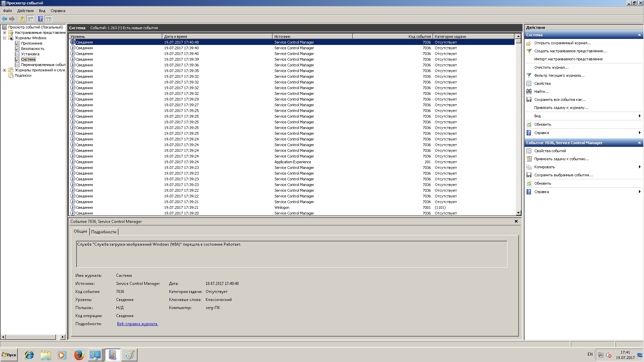This screenshot has width=644, height=362.
Task: Click the Find binoculars icon
Action: point(529,92)
